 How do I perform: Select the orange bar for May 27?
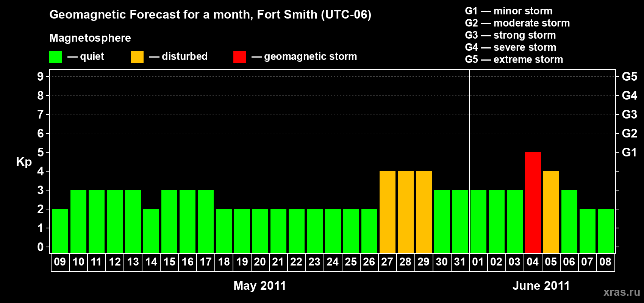(x=388, y=212)
